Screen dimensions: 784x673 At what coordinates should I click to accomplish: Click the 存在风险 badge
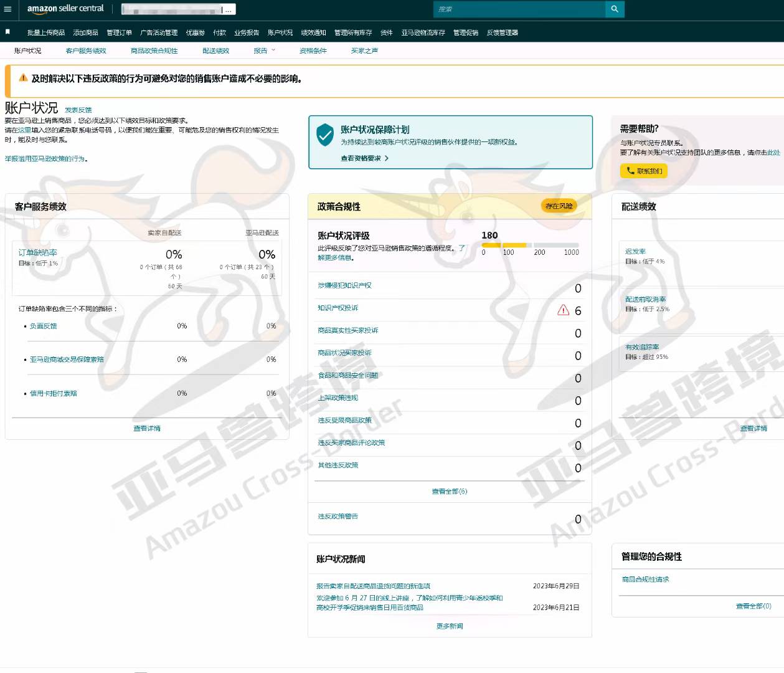pyautogui.click(x=559, y=206)
